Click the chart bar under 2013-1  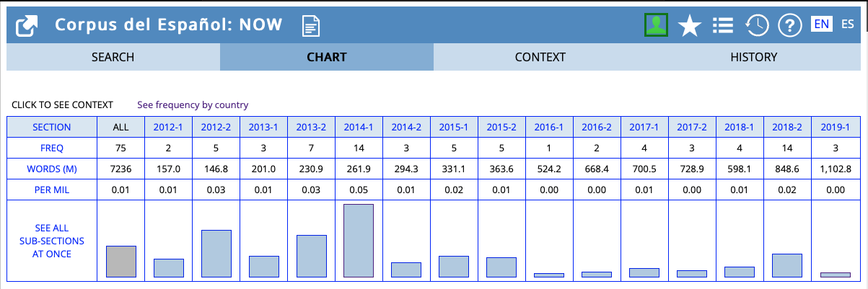(x=263, y=267)
